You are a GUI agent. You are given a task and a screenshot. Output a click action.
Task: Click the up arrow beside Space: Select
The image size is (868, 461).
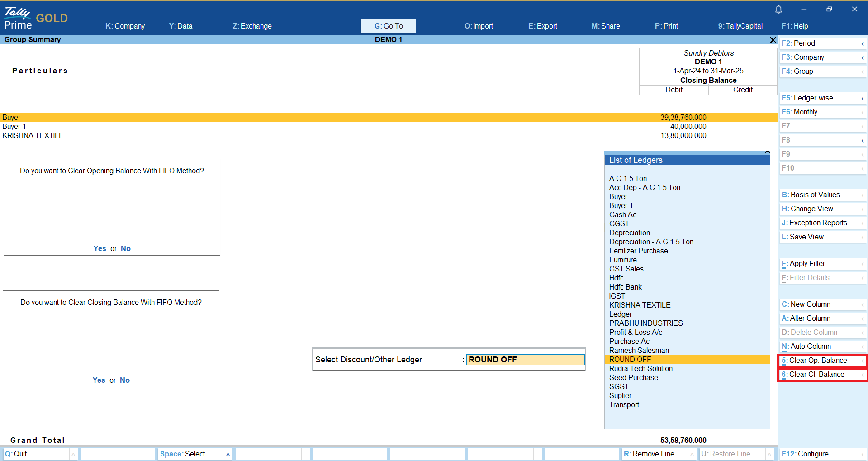pos(228,454)
